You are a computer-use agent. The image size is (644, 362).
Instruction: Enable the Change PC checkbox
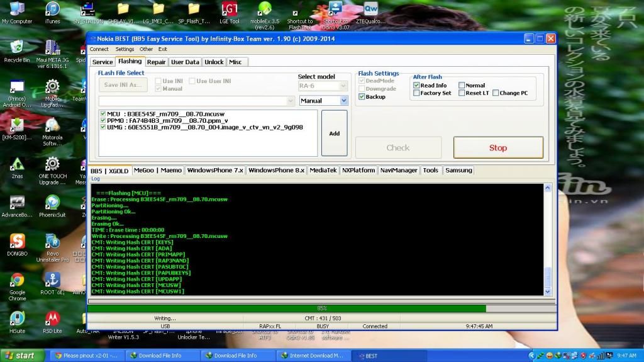tap(496, 93)
